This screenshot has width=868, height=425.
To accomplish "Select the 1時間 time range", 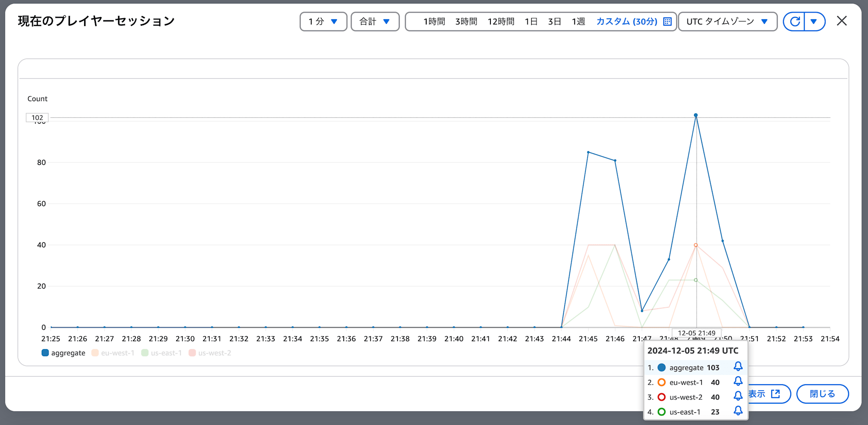I will [x=434, y=22].
